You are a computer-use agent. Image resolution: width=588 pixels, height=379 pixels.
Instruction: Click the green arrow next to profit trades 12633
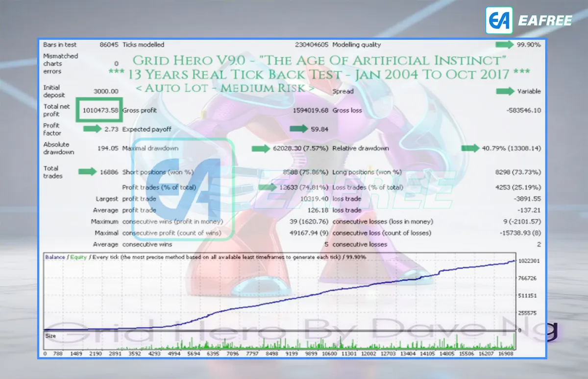(268, 187)
